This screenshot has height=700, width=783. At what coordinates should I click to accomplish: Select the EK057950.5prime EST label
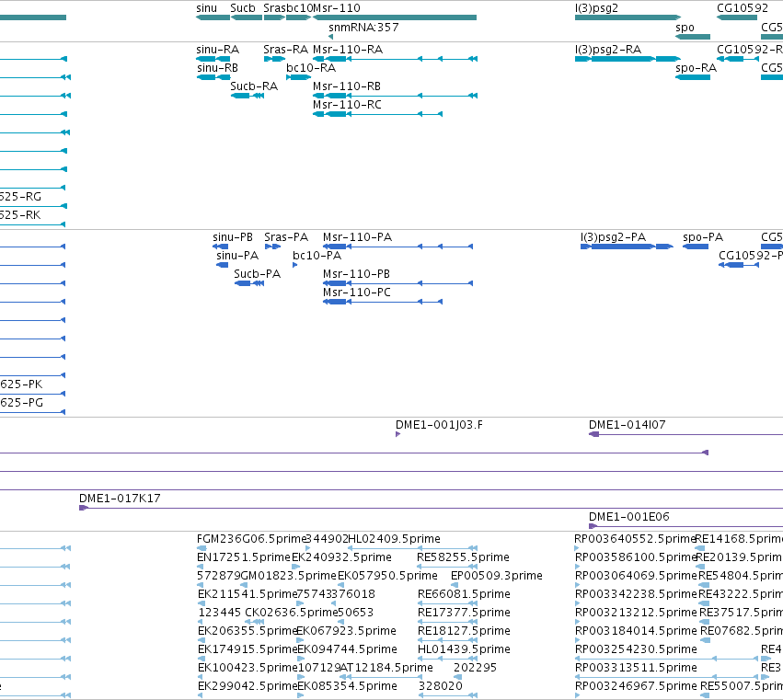(387, 576)
